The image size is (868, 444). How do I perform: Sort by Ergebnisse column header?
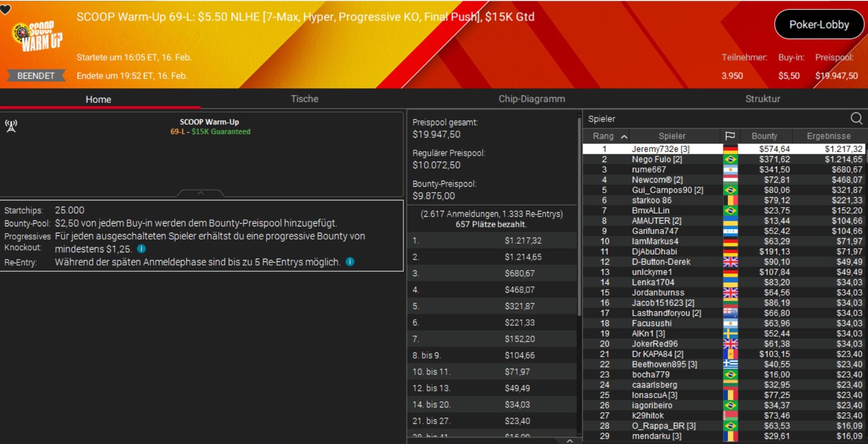click(828, 136)
